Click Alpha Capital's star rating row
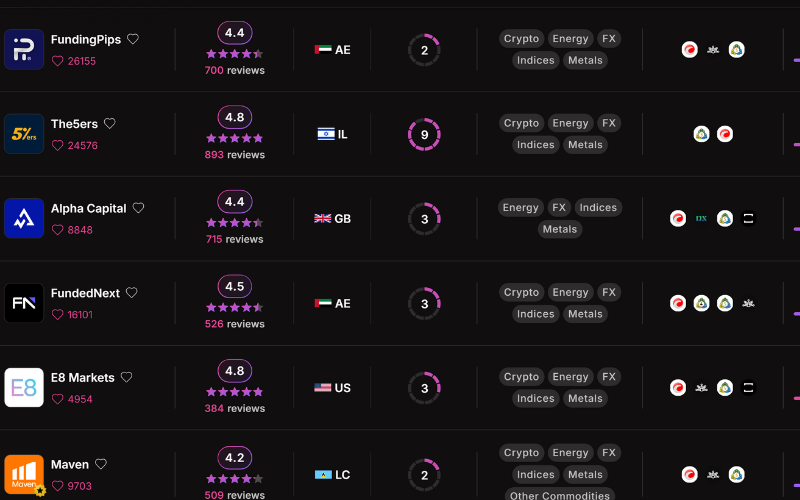800x500 pixels. click(x=234, y=223)
